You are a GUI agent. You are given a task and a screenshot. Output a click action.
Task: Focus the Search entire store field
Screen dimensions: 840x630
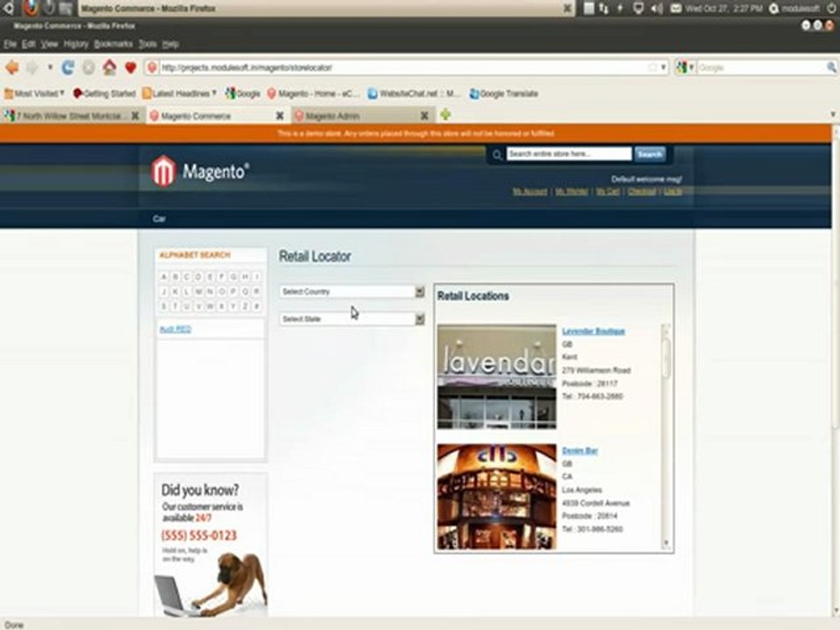pos(569,154)
